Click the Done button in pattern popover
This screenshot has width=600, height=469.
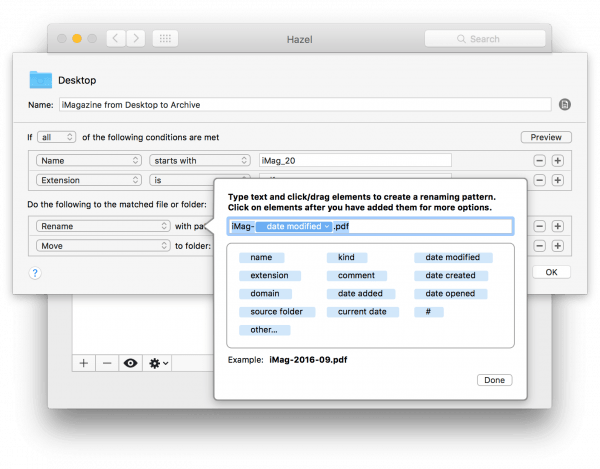494,380
